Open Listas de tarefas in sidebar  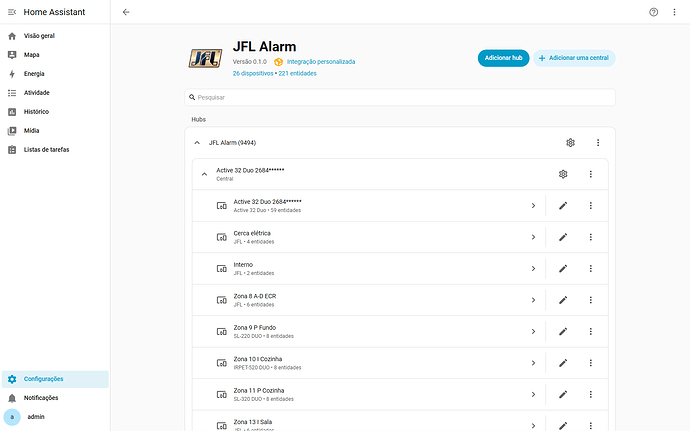(55, 149)
